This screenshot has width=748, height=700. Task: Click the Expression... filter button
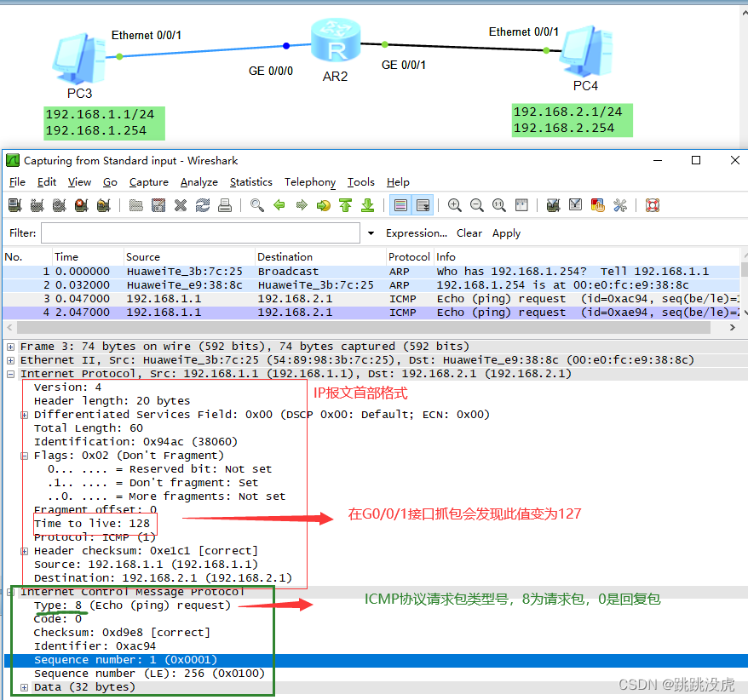point(417,233)
